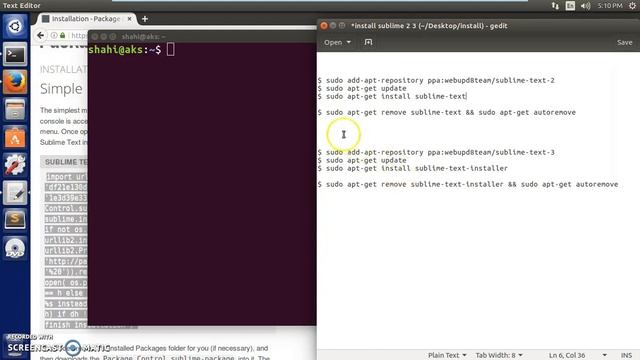Screen dimensions: 640x360
Task: Open Firefox from the launcher
Action: 15,82
